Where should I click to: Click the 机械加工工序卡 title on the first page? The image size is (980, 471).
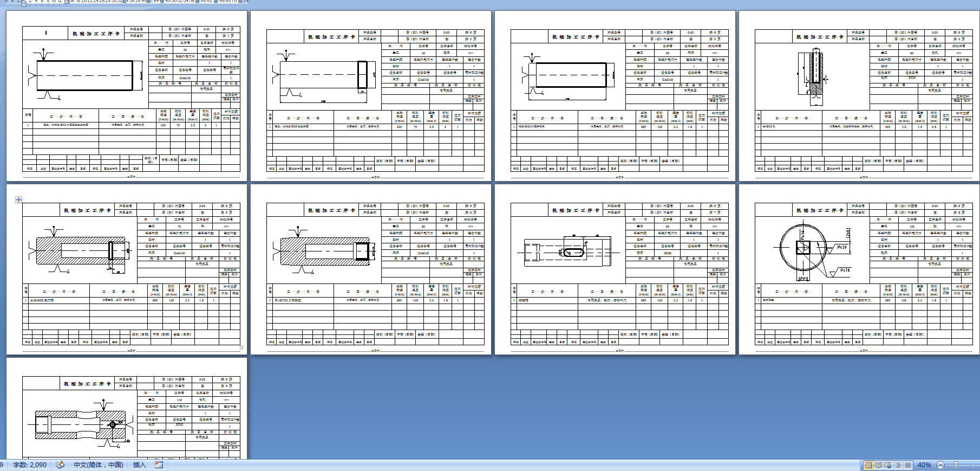(x=96, y=34)
